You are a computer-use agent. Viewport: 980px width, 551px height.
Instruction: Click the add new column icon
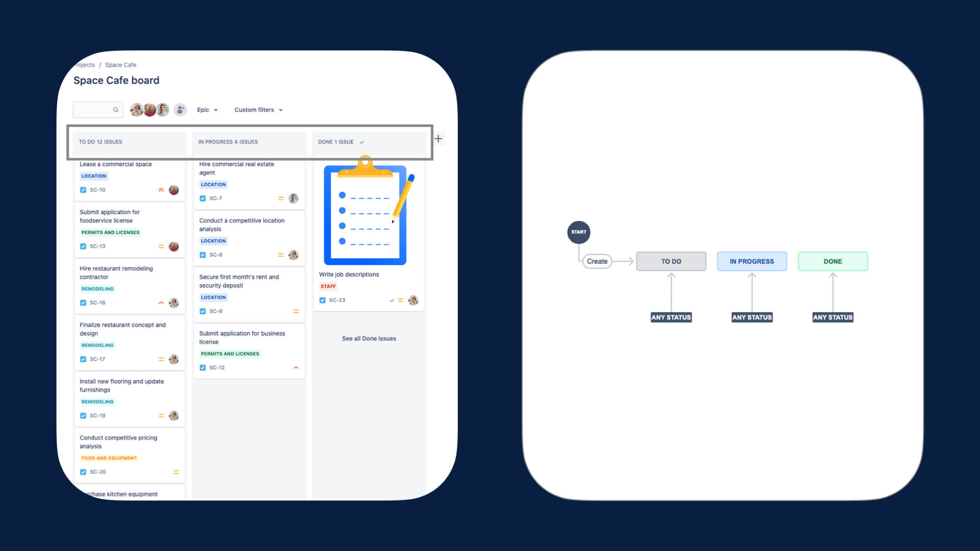(438, 139)
